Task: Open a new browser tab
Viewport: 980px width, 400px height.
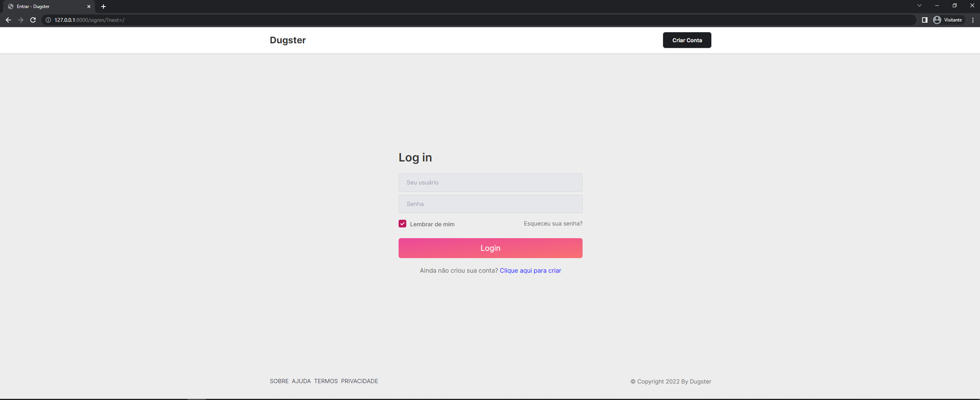Action: pyautogui.click(x=103, y=7)
